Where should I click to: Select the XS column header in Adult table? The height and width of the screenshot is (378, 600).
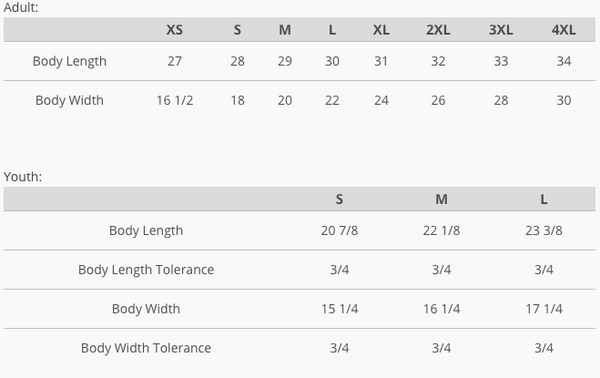pyautogui.click(x=174, y=30)
